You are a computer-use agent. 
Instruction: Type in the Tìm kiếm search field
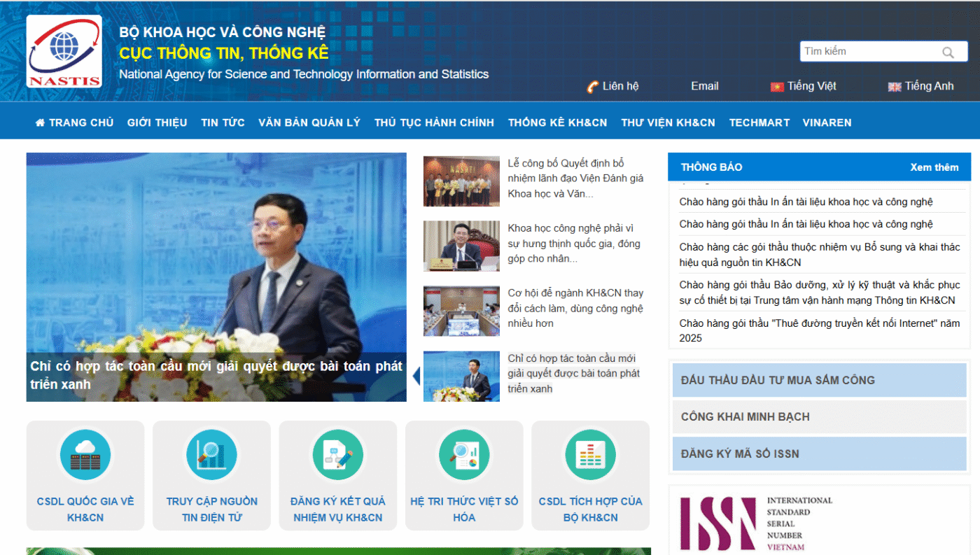click(868, 52)
